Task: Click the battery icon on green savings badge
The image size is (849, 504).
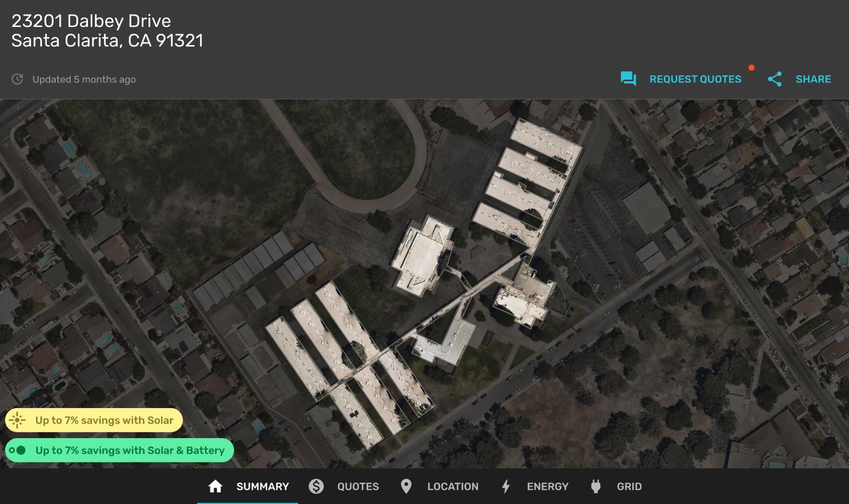Action: 18,450
